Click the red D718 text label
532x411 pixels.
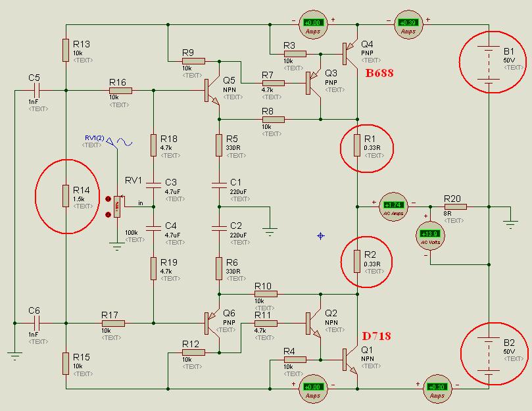pyautogui.click(x=377, y=336)
